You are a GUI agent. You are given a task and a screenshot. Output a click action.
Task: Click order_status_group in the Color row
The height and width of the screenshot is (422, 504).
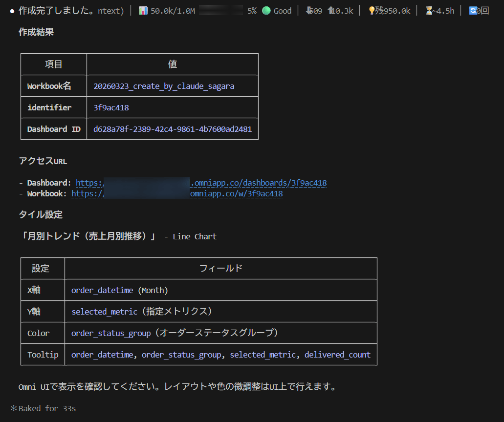(x=111, y=333)
